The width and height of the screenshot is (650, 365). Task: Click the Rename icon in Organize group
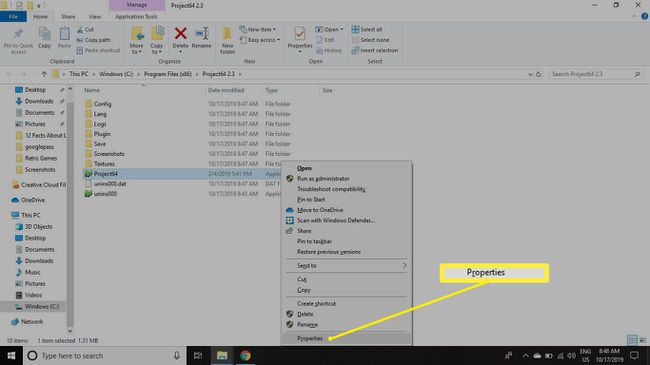(x=202, y=34)
